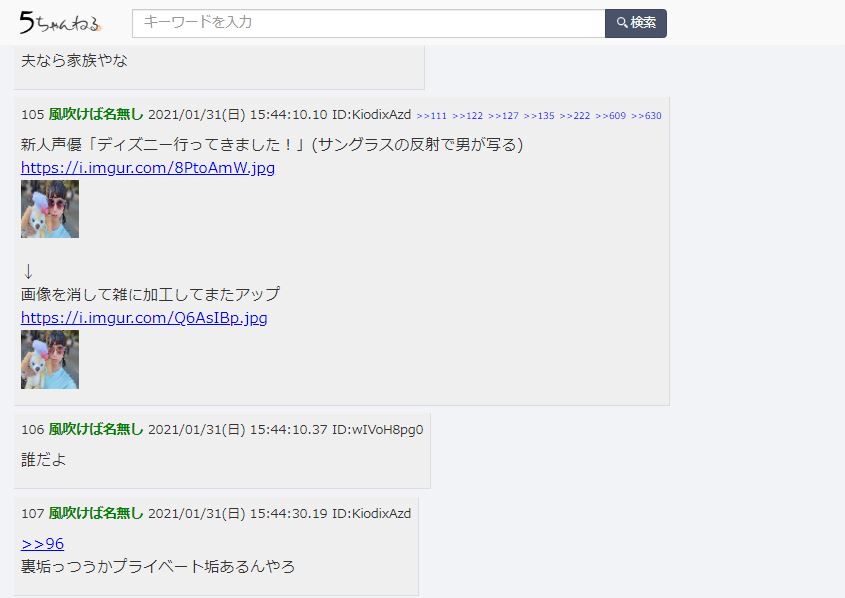
Task: Click timestamp 15:44:10.10 on post 105
Action: pyautogui.click(x=288, y=114)
